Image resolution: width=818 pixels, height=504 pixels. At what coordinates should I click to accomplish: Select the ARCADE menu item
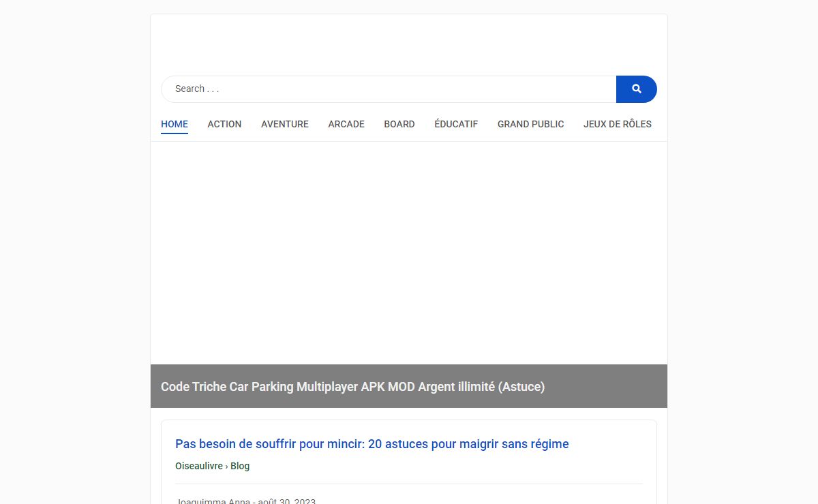click(346, 124)
